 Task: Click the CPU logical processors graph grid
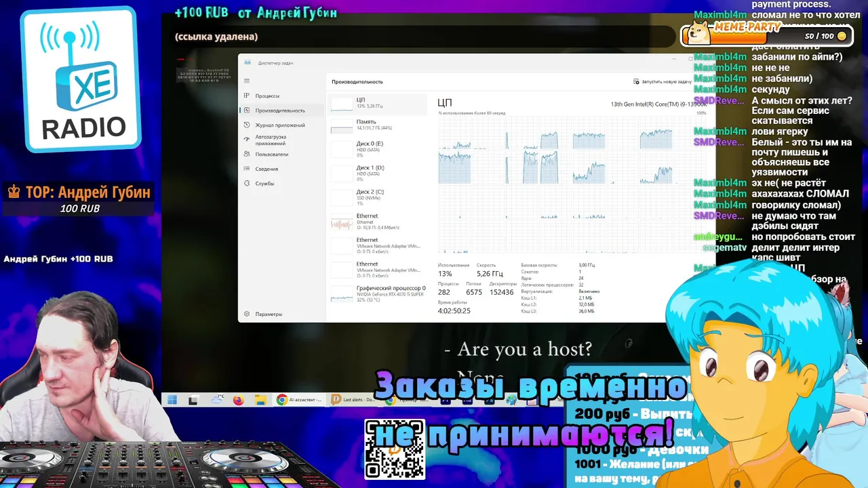[572, 184]
